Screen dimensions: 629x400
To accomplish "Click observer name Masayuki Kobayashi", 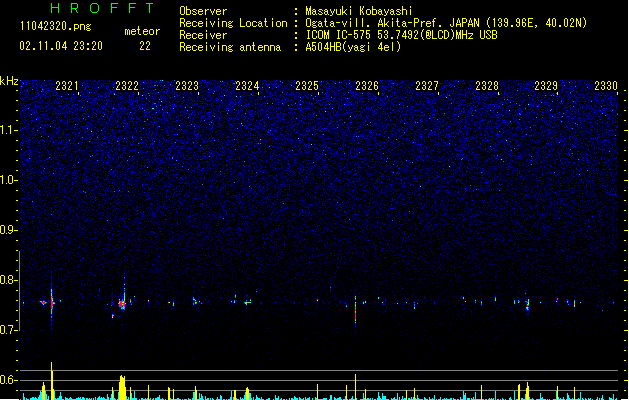I will (359, 11).
